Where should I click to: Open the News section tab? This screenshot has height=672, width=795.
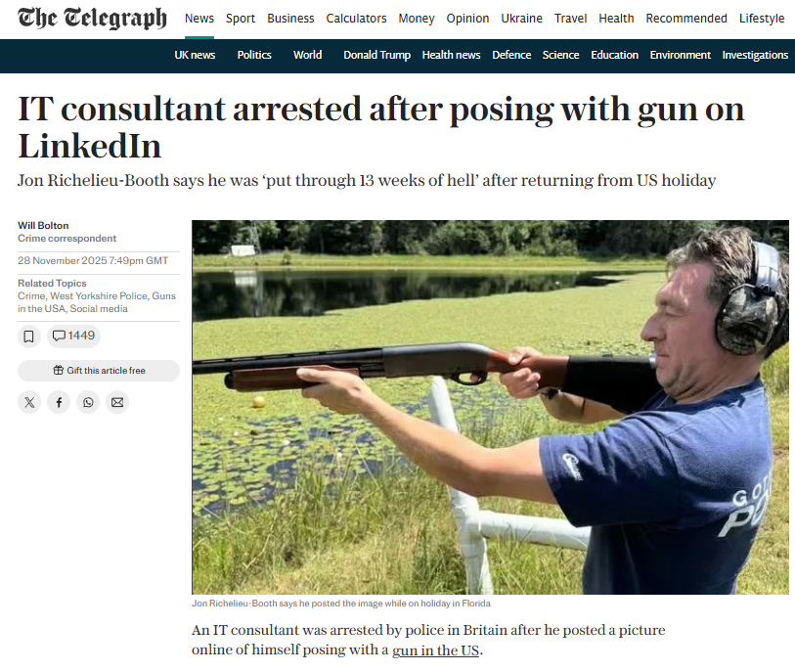pyautogui.click(x=199, y=19)
